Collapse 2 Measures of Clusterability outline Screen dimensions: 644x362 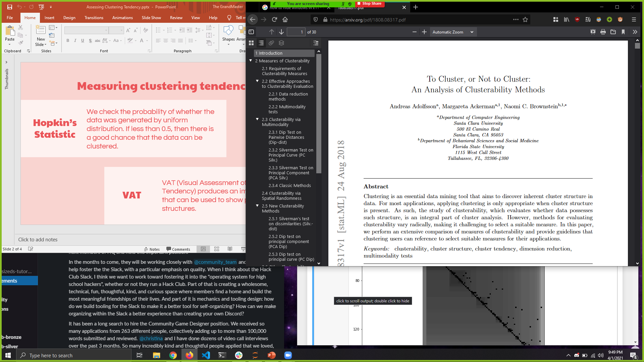(x=251, y=61)
